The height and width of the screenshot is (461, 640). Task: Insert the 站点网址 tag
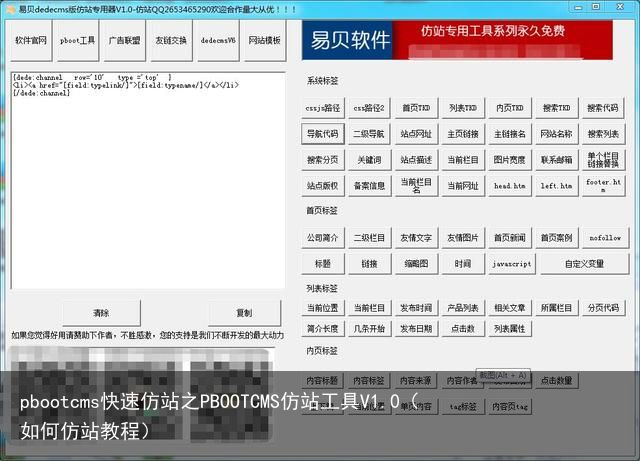[x=416, y=134]
